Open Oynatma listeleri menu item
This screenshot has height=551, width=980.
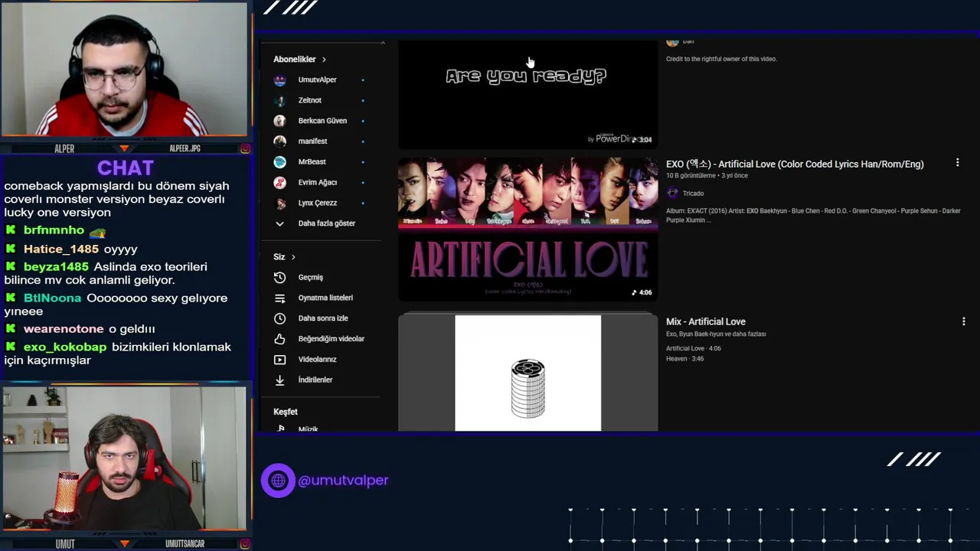(325, 298)
